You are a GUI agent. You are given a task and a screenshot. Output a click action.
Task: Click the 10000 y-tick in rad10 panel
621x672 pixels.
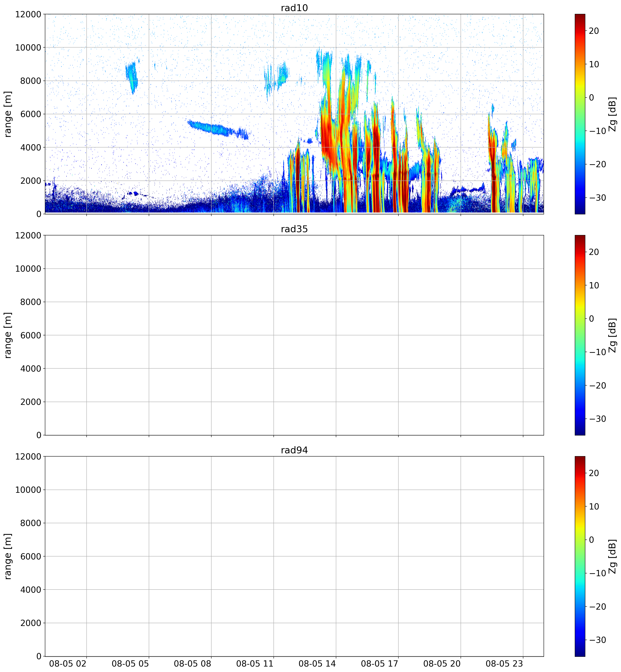point(28,47)
